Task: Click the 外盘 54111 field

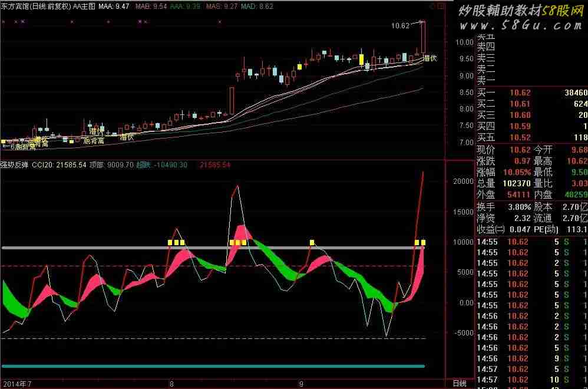Action: (x=504, y=194)
